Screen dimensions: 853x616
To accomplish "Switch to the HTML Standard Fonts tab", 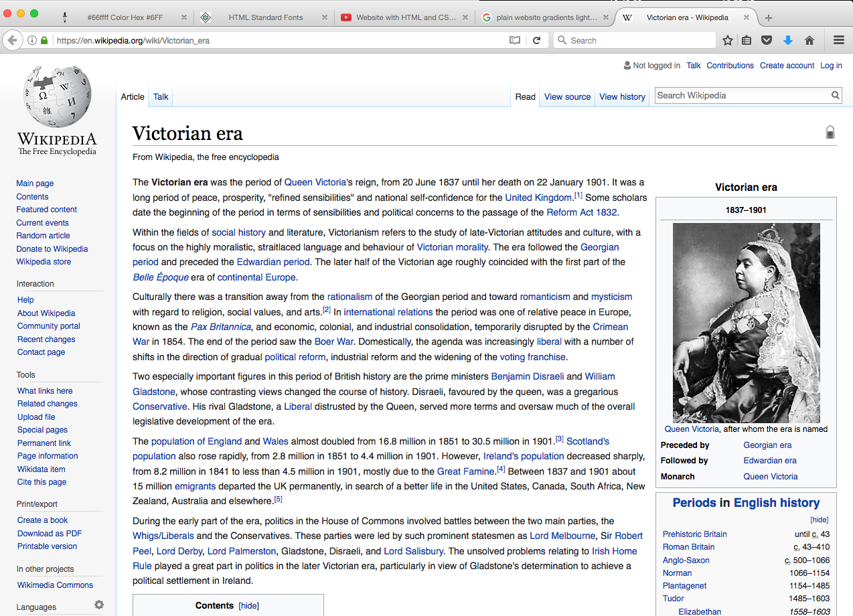I will [265, 17].
